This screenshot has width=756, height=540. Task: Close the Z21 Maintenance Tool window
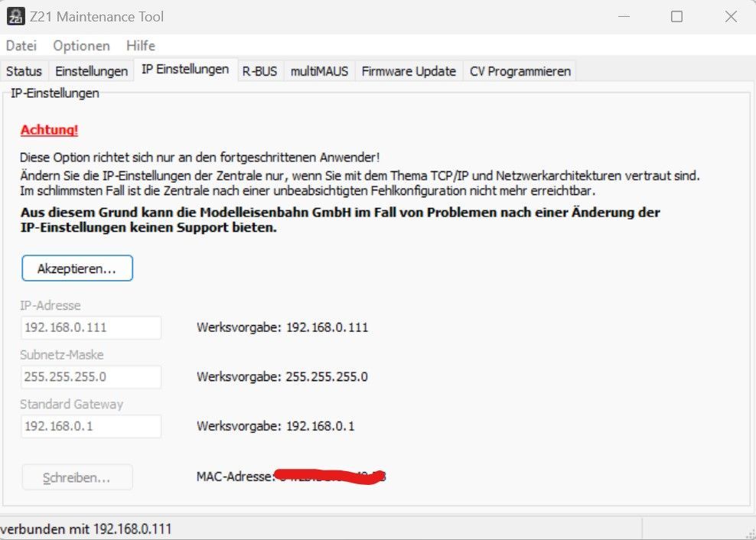pyautogui.click(x=731, y=16)
